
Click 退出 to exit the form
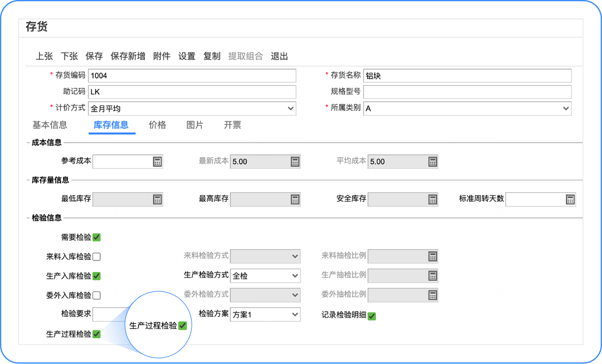point(279,56)
